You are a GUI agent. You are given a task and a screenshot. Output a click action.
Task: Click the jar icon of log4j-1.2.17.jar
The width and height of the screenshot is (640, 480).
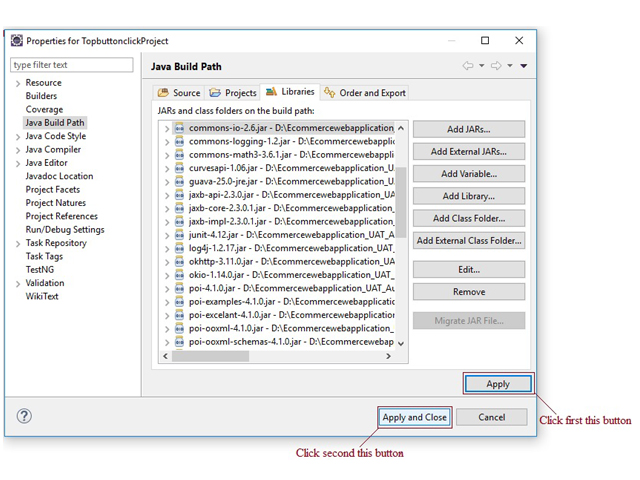click(x=180, y=248)
